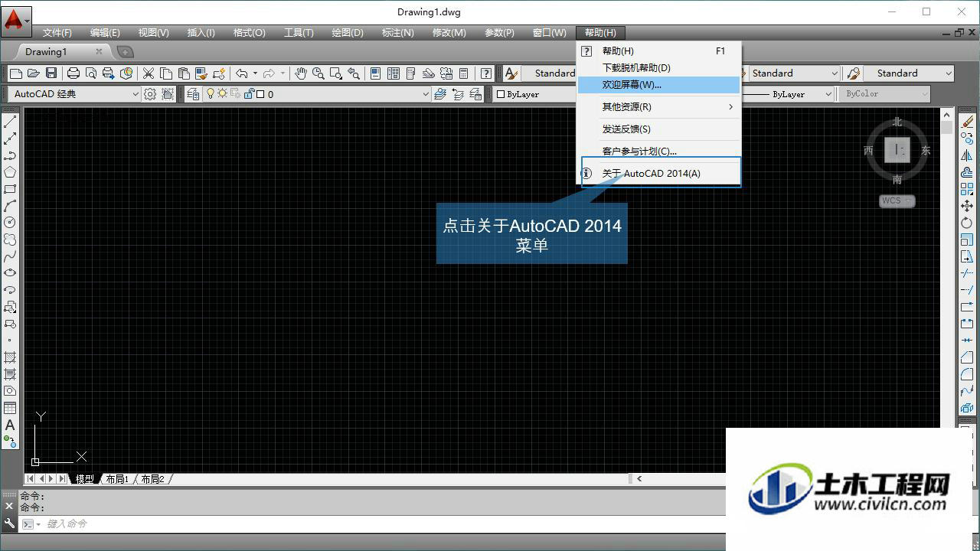Select the Line tool in Draw toolbar
This screenshot has width=980, height=551.
[x=10, y=122]
